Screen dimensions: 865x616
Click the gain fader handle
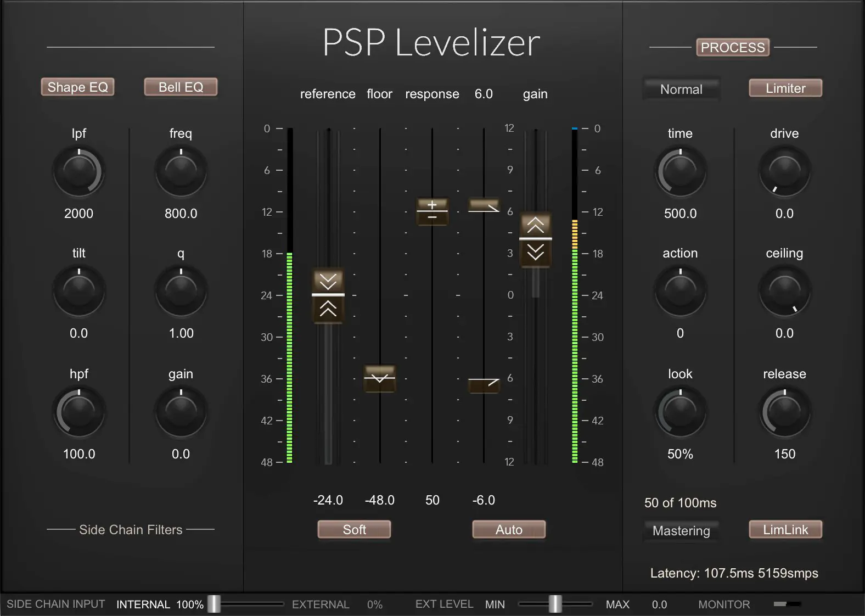coord(536,239)
